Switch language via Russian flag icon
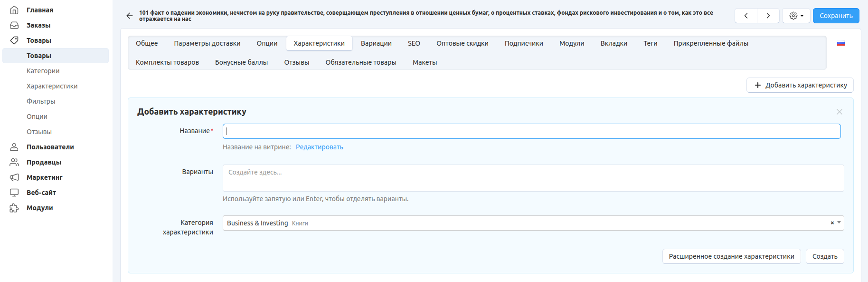This screenshot has width=868, height=282. (x=841, y=43)
